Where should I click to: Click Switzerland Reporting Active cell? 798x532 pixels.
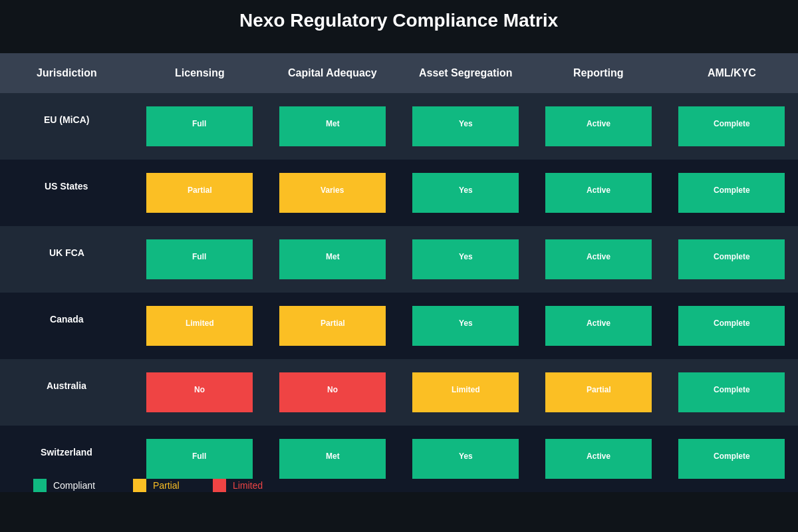click(598, 459)
